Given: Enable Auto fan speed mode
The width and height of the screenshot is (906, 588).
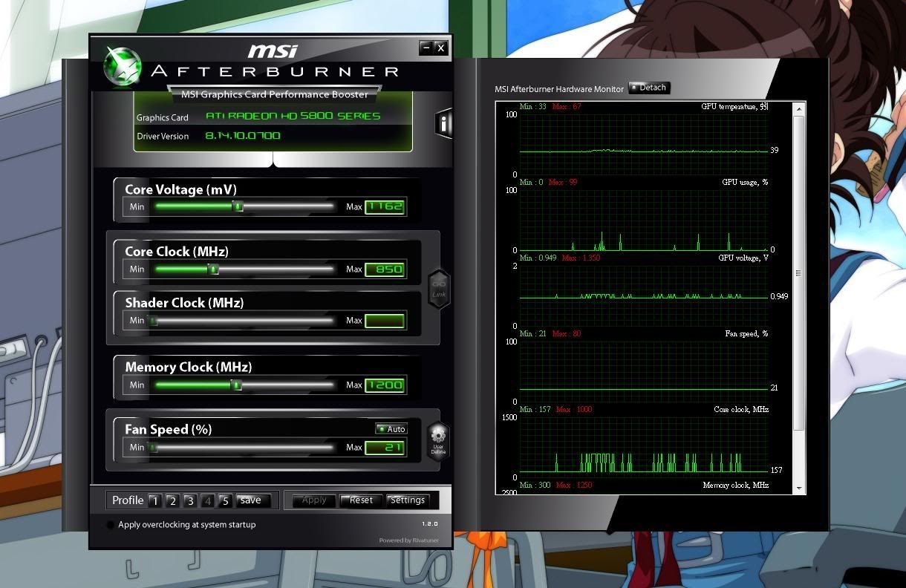Looking at the screenshot, I should coord(391,429).
